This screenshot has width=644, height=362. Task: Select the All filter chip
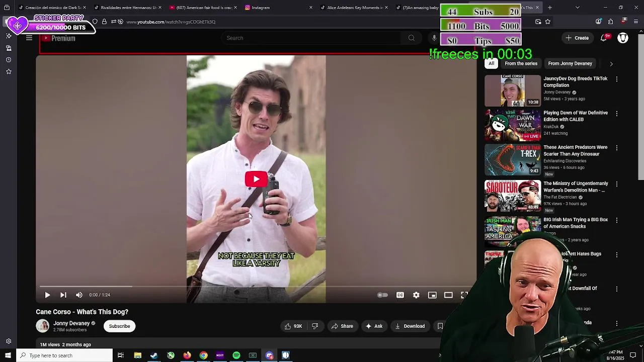[492, 63]
